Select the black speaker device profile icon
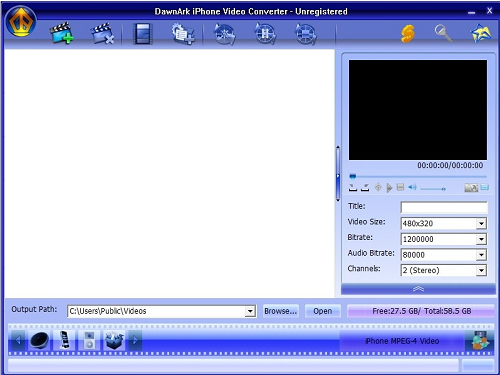The image size is (500, 375). click(x=40, y=341)
